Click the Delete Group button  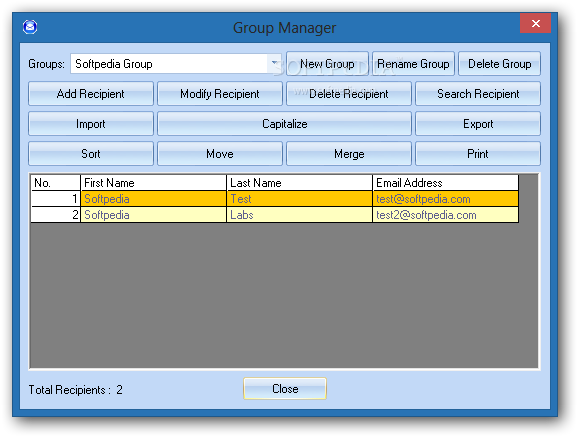click(499, 64)
